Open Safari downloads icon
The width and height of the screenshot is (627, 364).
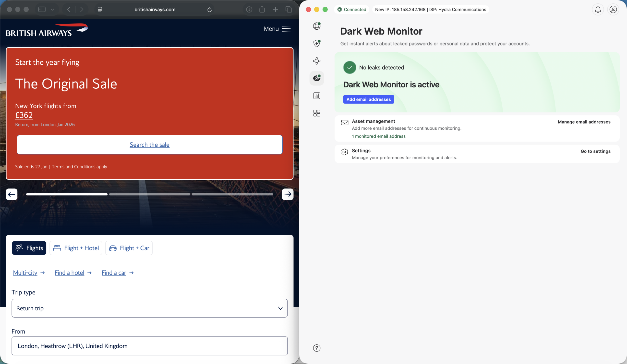(249, 10)
